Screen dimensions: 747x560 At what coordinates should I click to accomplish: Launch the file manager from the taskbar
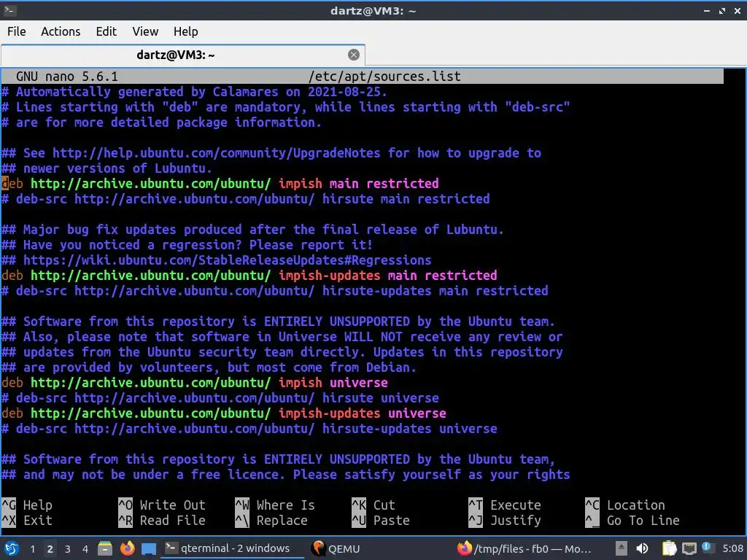(x=105, y=548)
